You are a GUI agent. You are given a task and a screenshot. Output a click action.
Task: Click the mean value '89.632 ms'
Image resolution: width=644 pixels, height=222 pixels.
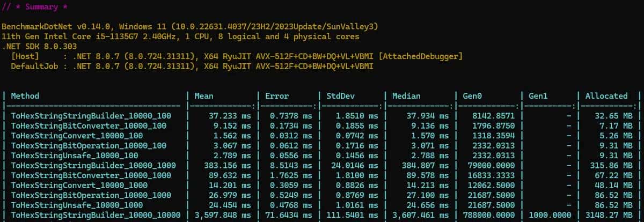(230, 175)
